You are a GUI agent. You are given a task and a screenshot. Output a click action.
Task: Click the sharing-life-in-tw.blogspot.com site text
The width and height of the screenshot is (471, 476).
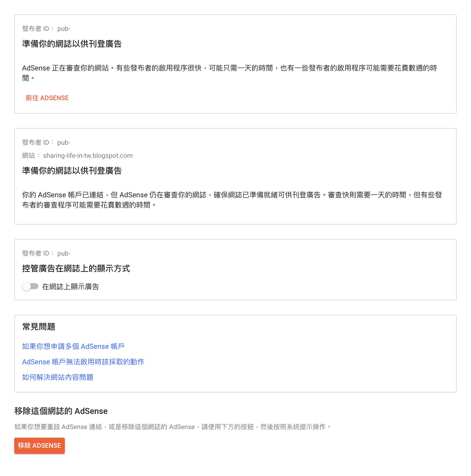click(88, 156)
